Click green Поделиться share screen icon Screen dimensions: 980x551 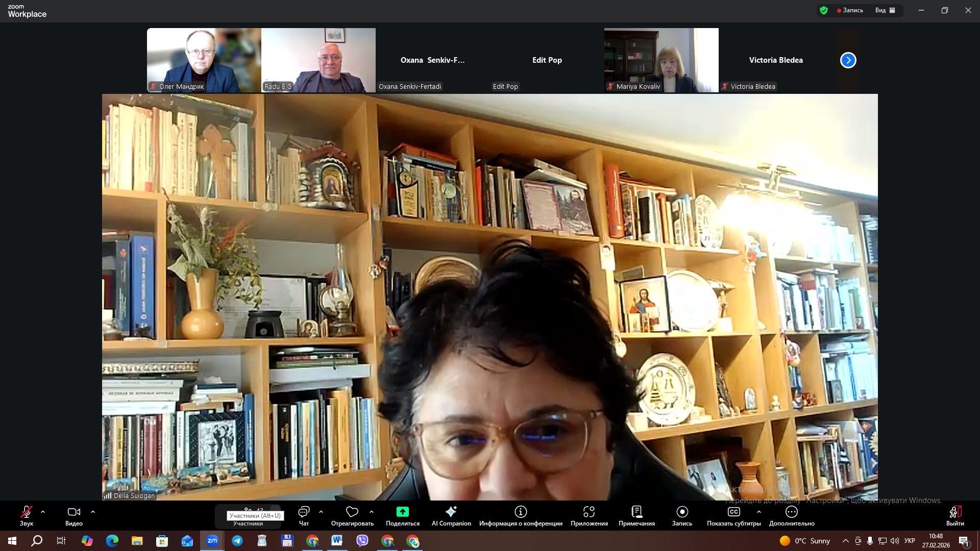pos(402,512)
